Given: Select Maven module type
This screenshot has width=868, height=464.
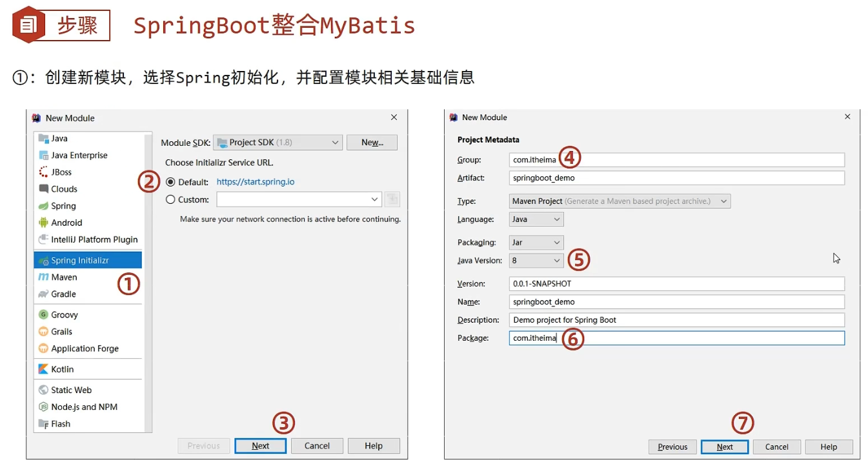Looking at the screenshot, I should (88, 277).
